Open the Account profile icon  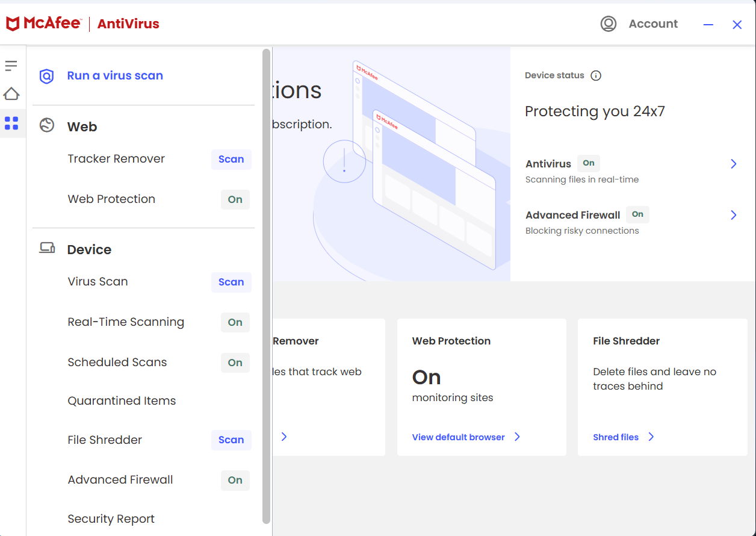tap(609, 24)
